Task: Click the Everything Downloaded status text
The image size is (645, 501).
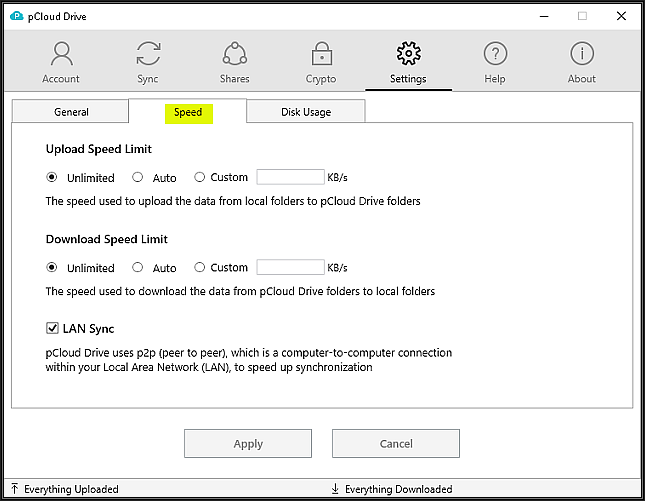Action: 399,489
